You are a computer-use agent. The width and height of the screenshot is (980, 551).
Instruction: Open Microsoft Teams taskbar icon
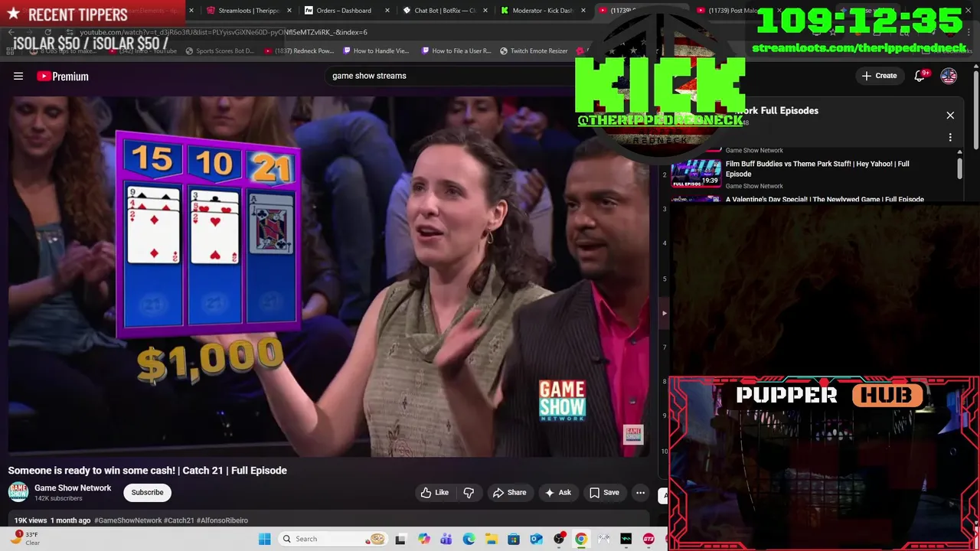446,539
